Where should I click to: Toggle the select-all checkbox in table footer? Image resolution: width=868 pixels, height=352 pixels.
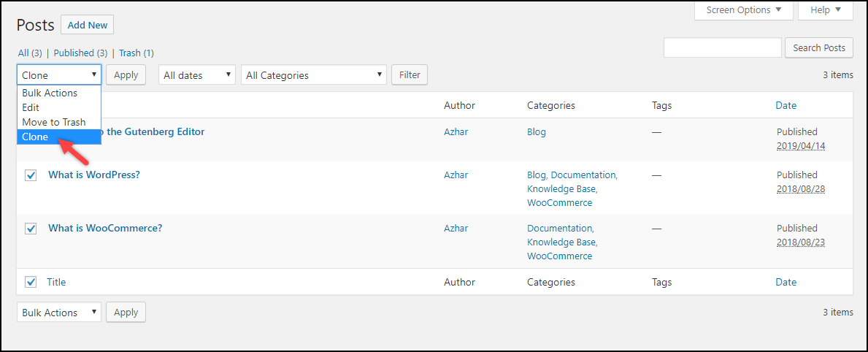(31, 283)
